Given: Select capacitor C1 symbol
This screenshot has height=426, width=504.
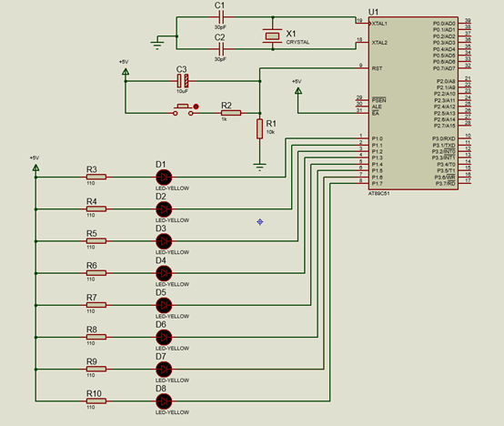Looking at the screenshot, I should click(x=221, y=17).
